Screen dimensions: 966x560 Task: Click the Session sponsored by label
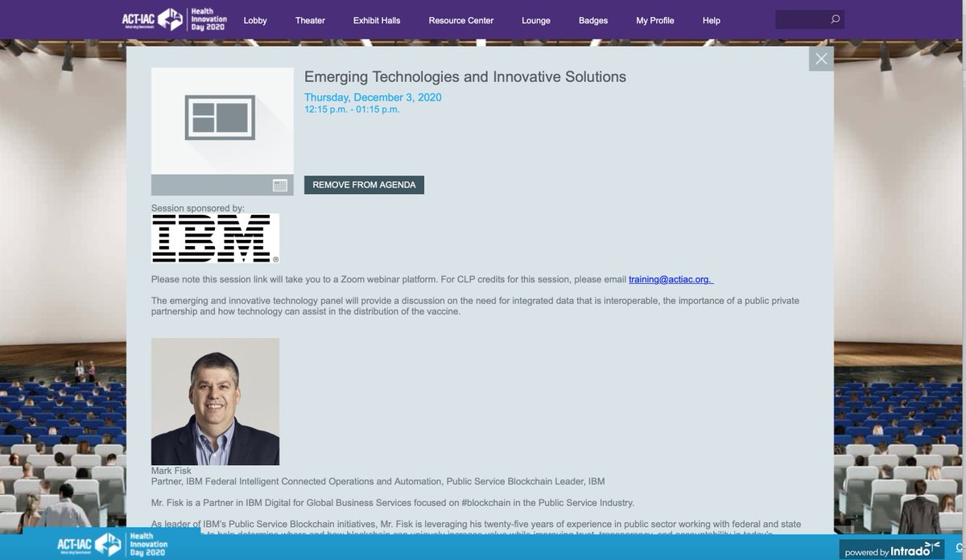coord(198,208)
